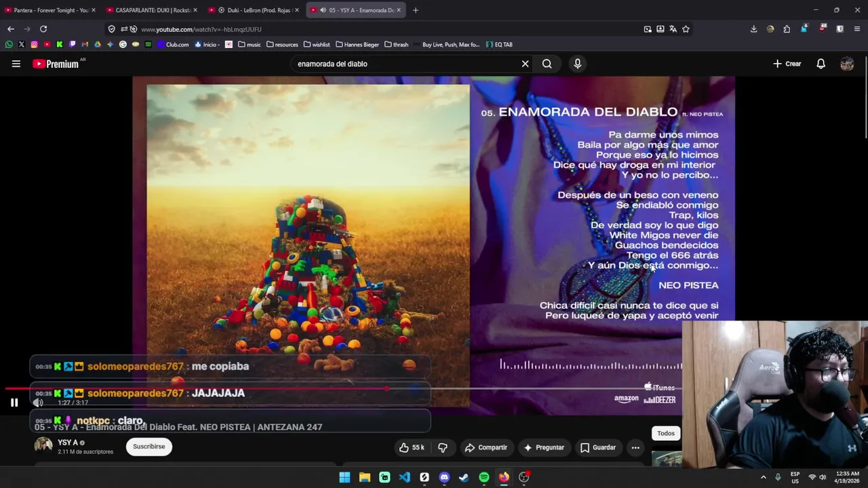Open the X (Twitter) bookmark
Viewport: 868px width, 488px height.
22,45
